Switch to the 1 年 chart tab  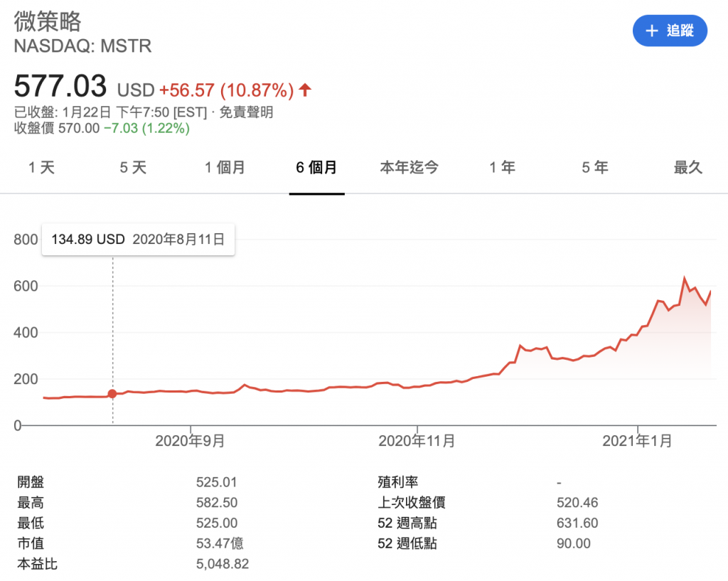(x=503, y=167)
